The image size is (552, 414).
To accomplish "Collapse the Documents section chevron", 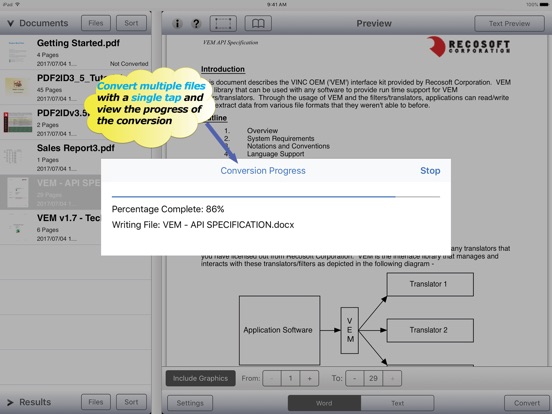I will (x=11, y=23).
